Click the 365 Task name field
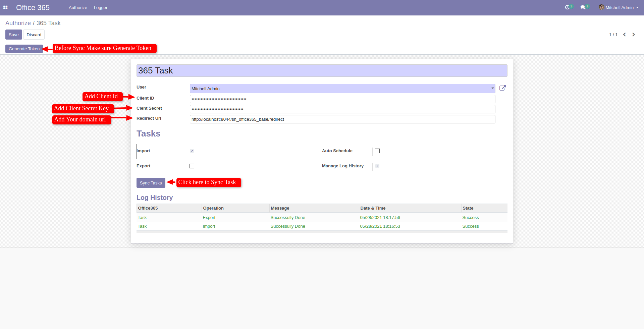The image size is (644, 329). tap(322, 70)
